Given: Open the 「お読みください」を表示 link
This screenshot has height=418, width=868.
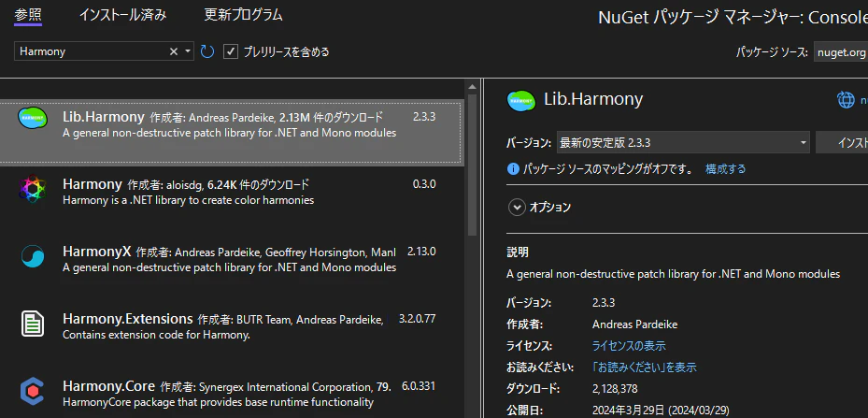Looking at the screenshot, I should [645, 367].
